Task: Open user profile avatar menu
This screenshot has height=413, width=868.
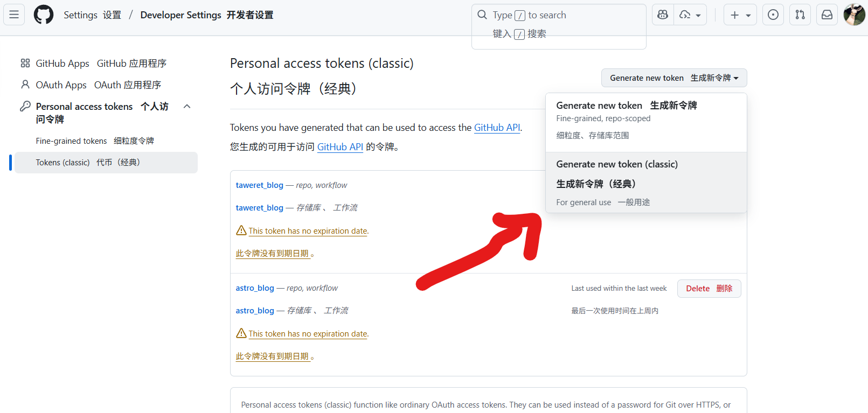Action: [854, 15]
